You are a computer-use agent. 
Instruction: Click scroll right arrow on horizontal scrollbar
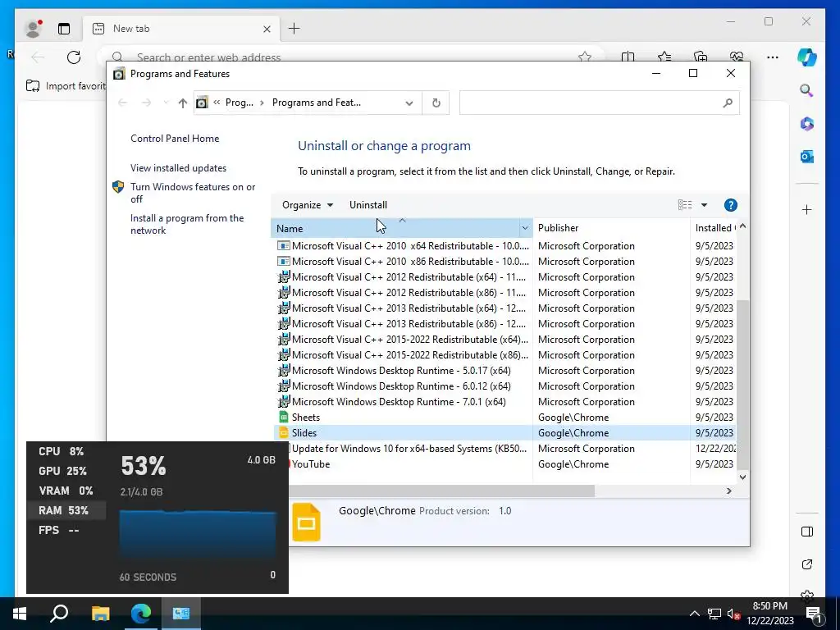(728, 491)
